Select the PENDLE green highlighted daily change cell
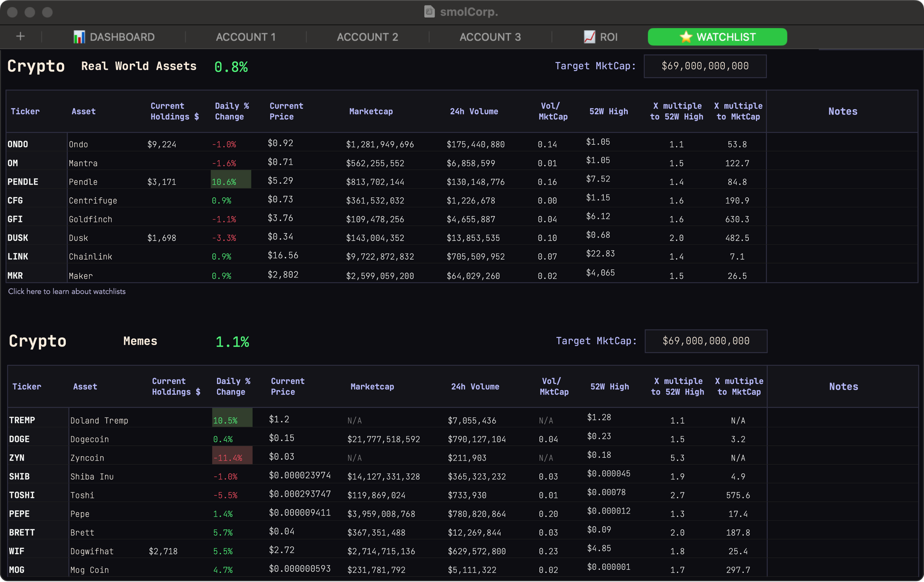This screenshot has width=924, height=582. click(231, 180)
